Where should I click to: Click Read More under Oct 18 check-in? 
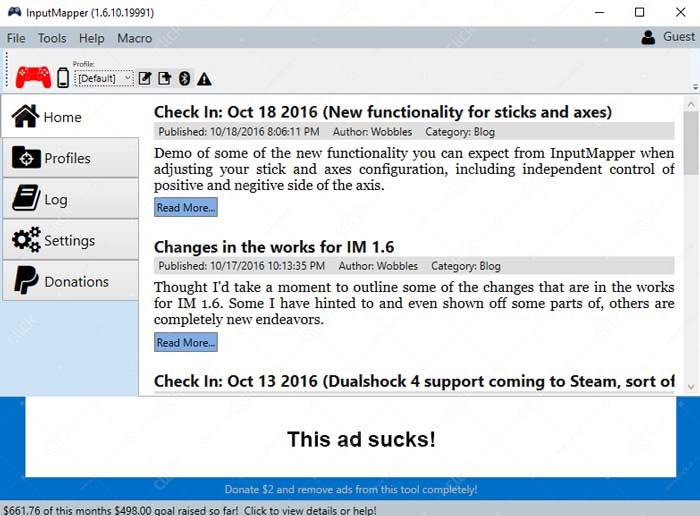[185, 208]
